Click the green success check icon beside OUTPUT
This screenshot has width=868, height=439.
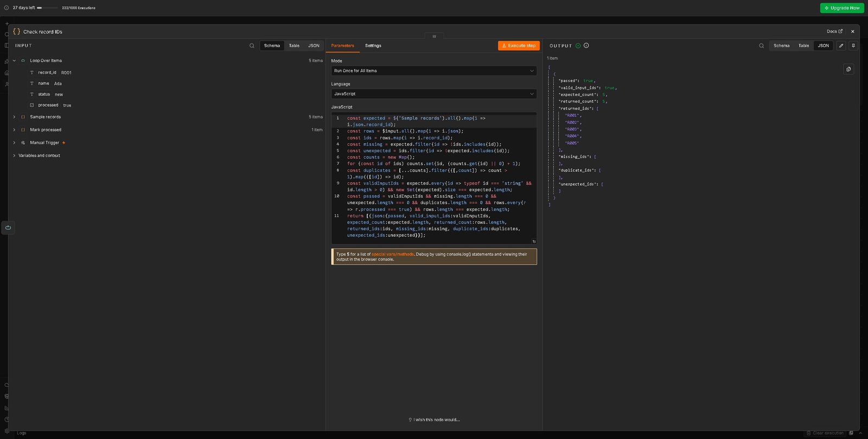click(578, 46)
